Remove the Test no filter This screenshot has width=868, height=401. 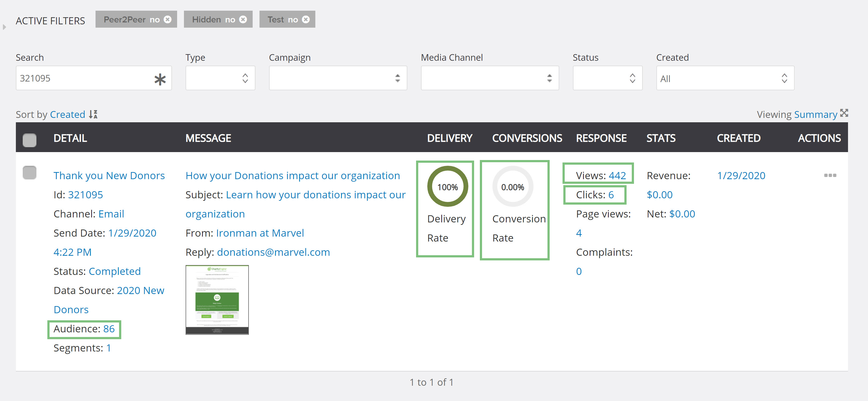(x=305, y=19)
